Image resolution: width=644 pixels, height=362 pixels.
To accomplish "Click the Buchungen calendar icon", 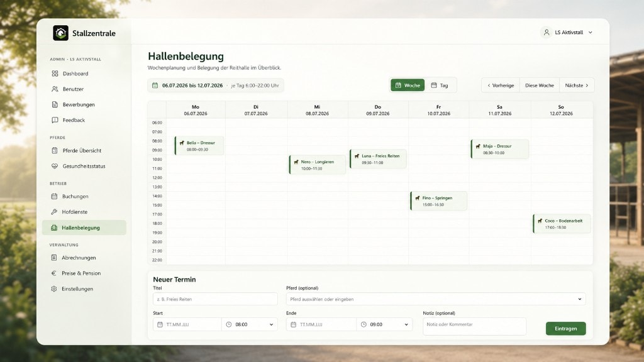I will pyautogui.click(x=54, y=197).
